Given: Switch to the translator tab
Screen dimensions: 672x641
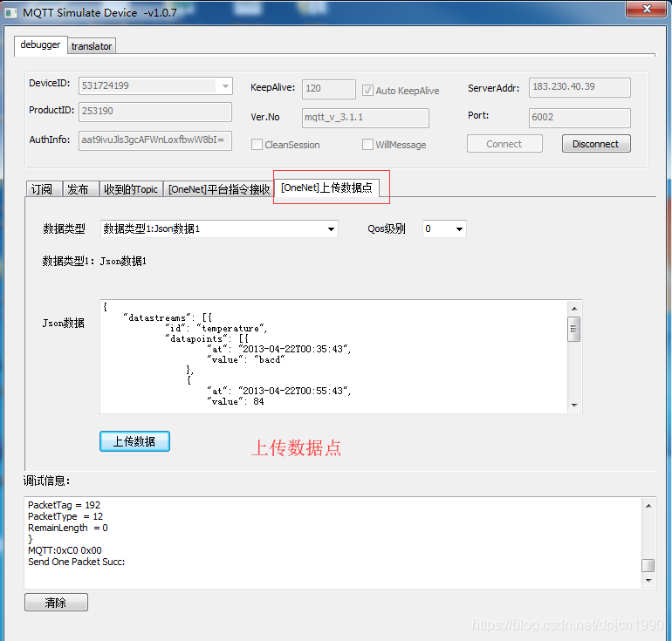Looking at the screenshot, I should pyautogui.click(x=92, y=46).
